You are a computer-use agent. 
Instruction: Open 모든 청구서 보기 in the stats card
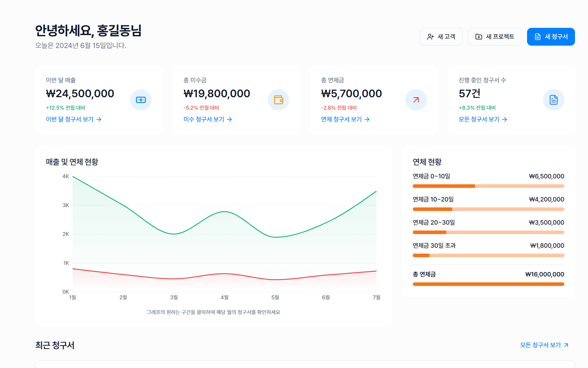point(483,119)
